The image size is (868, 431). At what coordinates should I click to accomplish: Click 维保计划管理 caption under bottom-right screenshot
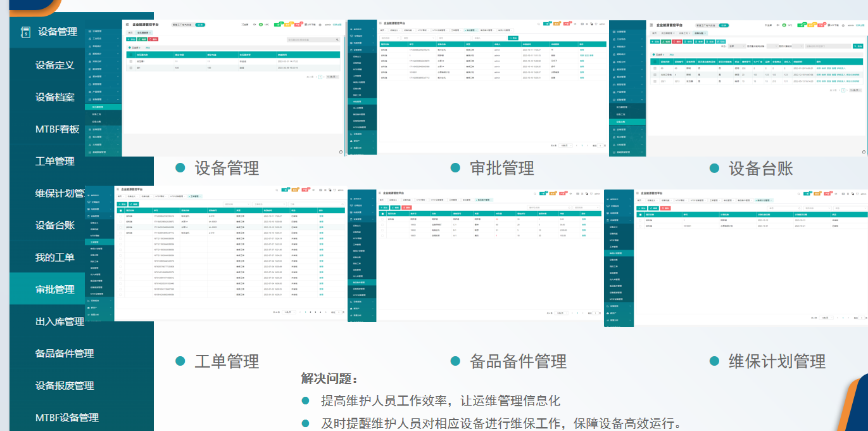tap(777, 361)
